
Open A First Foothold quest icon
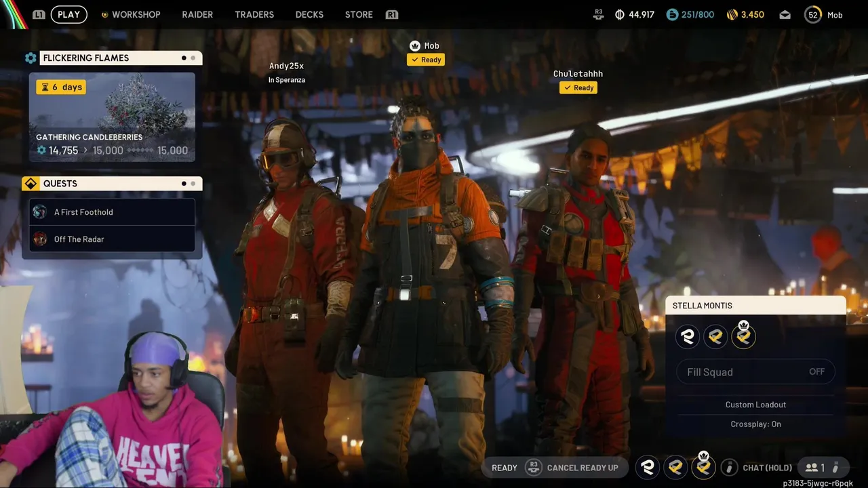pyautogui.click(x=40, y=212)
